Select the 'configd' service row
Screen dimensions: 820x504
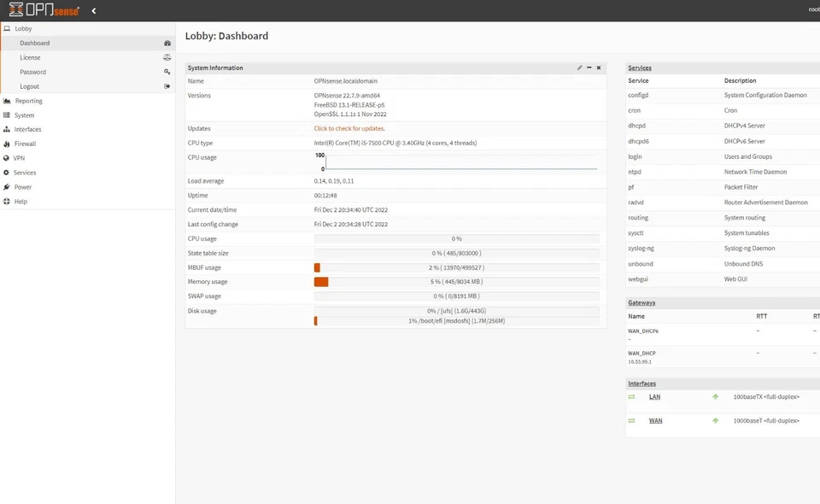point(723,95)
